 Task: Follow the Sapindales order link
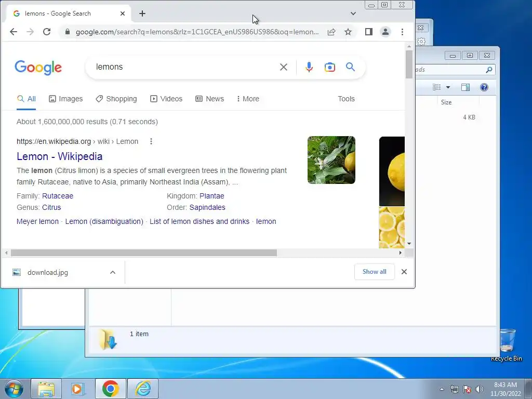(x=207, y=208)
